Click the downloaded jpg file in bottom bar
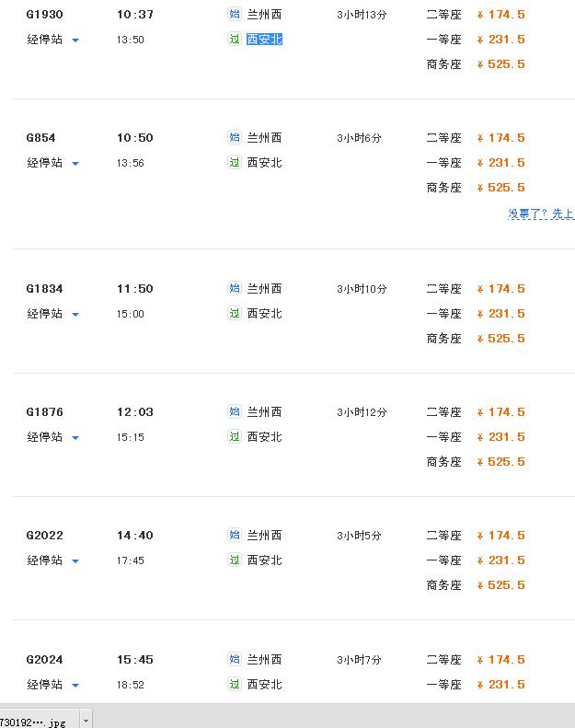This screenshot has height=728, width=575. coord(33,722)
